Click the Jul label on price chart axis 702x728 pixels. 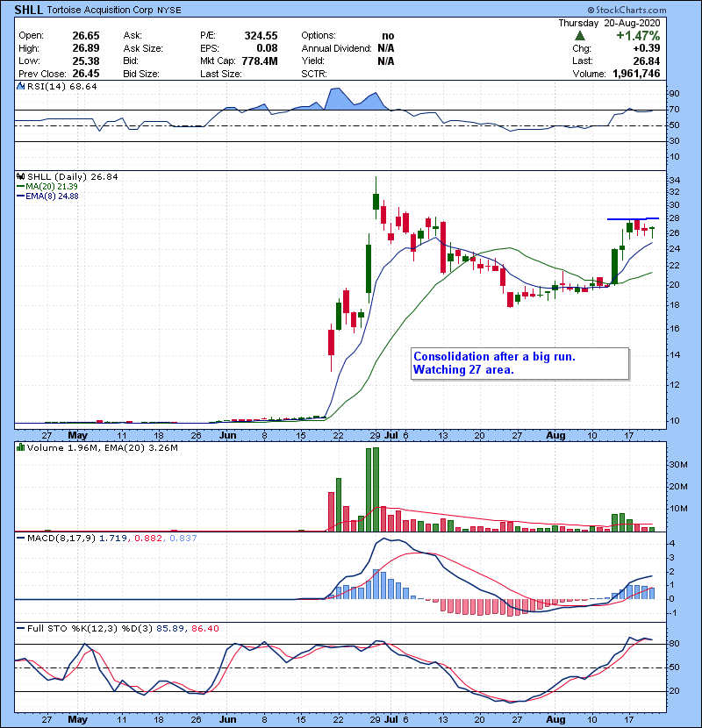tap(391, 436)
